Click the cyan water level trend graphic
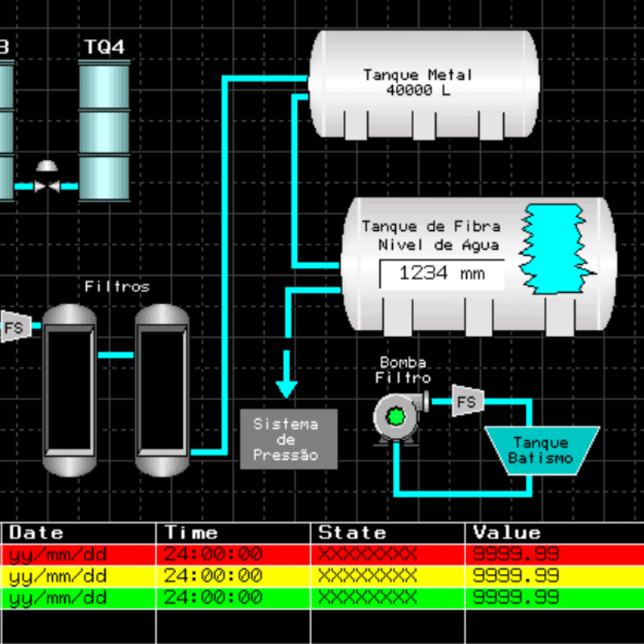644x644 pixels. [556, 250]
